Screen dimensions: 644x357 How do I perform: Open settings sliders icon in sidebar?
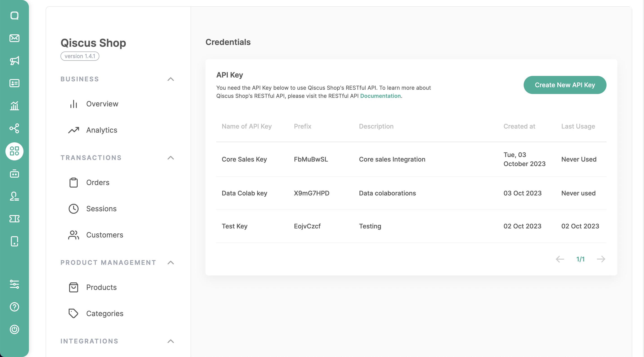click(x=14, y=284)
